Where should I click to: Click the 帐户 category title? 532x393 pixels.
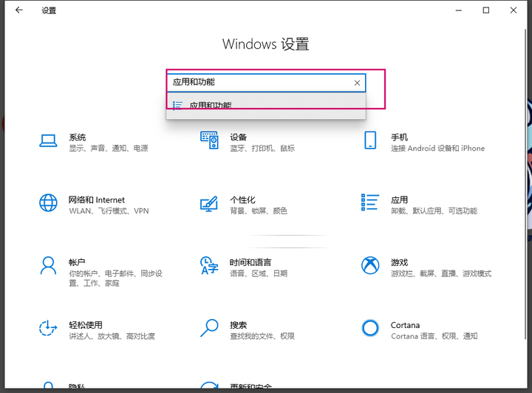(x=77, y=262)
